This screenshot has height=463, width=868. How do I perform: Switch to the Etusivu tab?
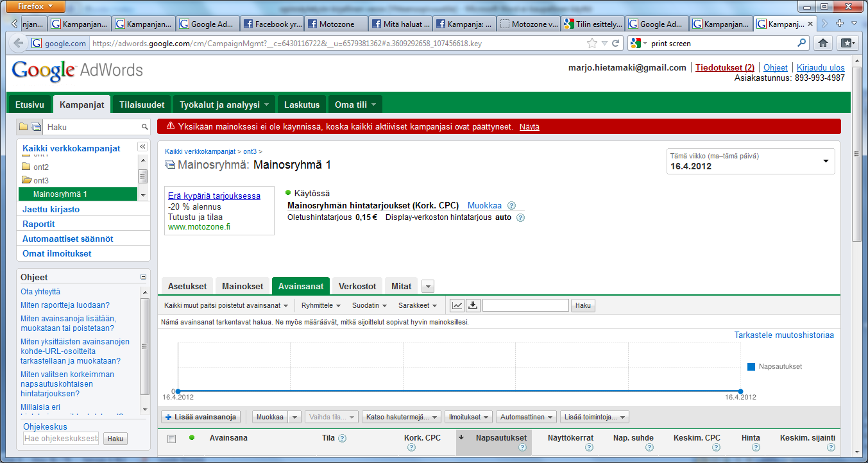point(30,105)
